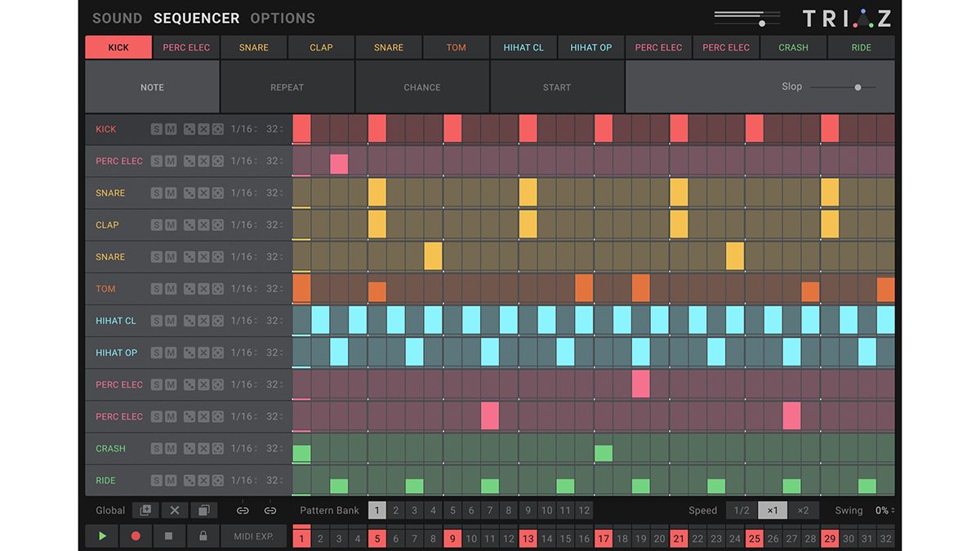Click the first link icon in the bottom bar

coord(242,509)
